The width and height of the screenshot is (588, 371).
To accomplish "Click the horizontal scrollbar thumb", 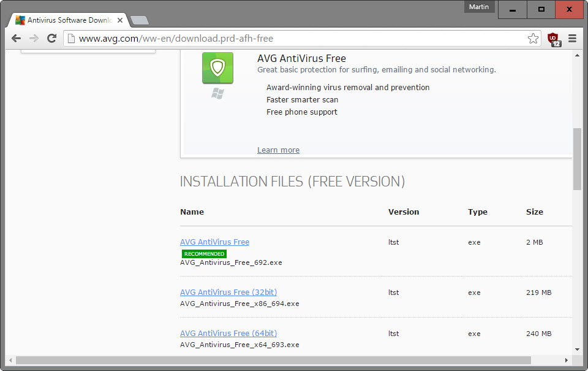I will pyautogui.click(x=273, y=361).
